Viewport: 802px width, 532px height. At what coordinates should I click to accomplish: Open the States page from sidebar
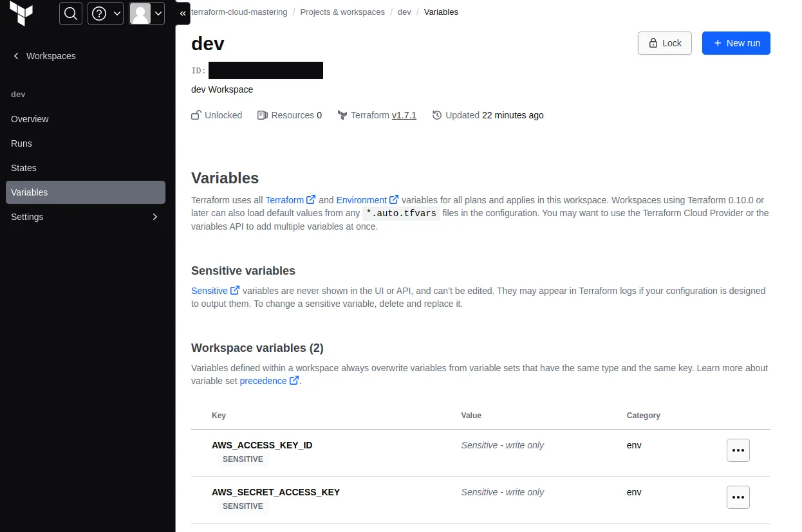pos(24,168)
